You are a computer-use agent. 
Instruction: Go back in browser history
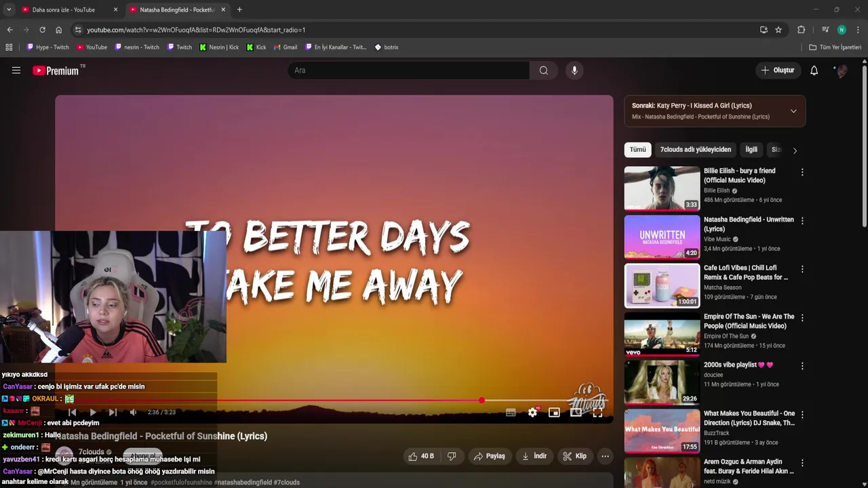tap(9, 30)
